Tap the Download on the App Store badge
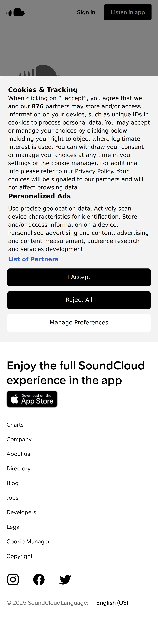This screenshot has width=158, height=644. pyautogui.click(x=32, y=399)
